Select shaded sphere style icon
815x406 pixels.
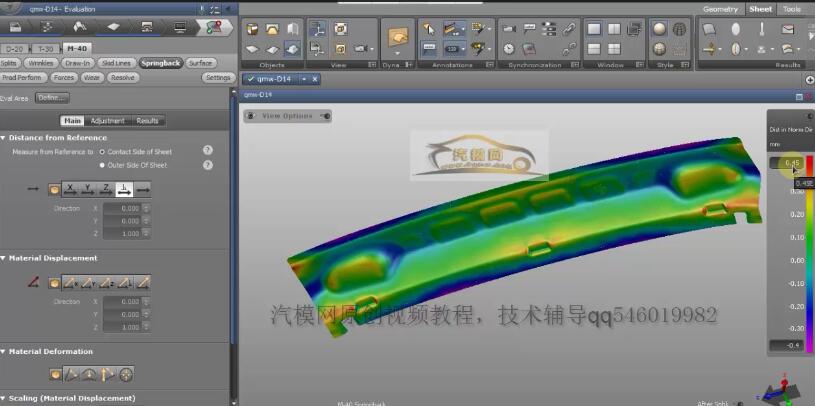pos(660,29)
